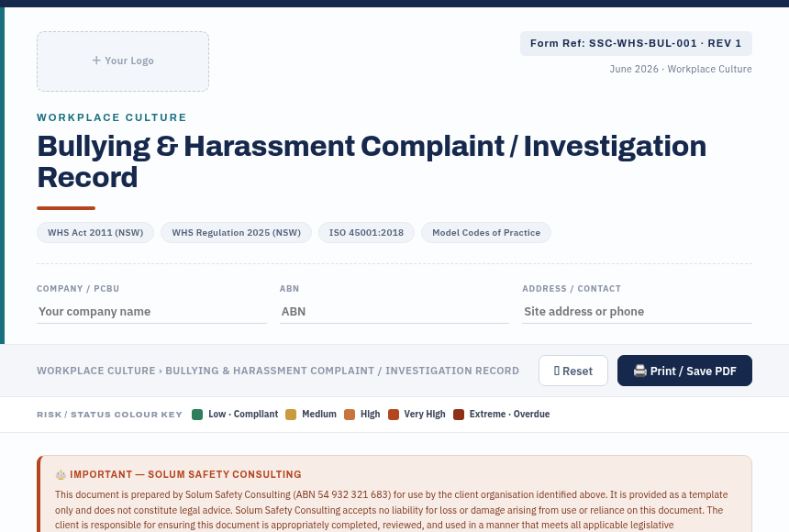Image resolution: width=789 pixels, height=532 pixels.
Task: Click the Form Ref SSC-WHS-BUL-001 badge
Action: [x=636, y=43]
